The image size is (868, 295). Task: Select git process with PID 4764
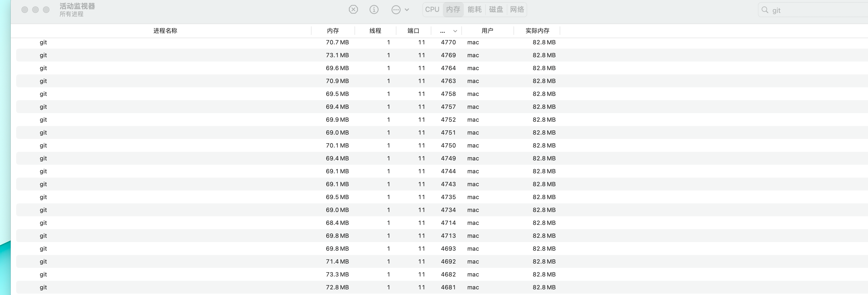tap(442, 68)
